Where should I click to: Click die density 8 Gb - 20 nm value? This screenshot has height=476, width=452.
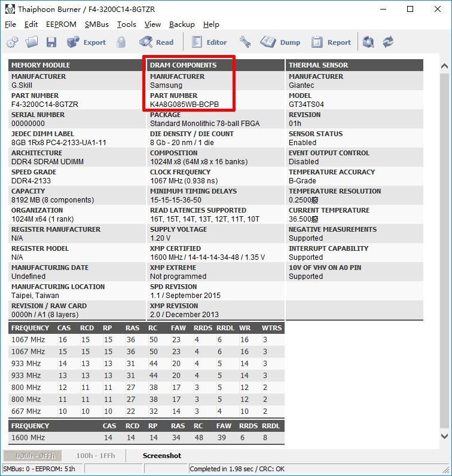click(x=182, y=143)
